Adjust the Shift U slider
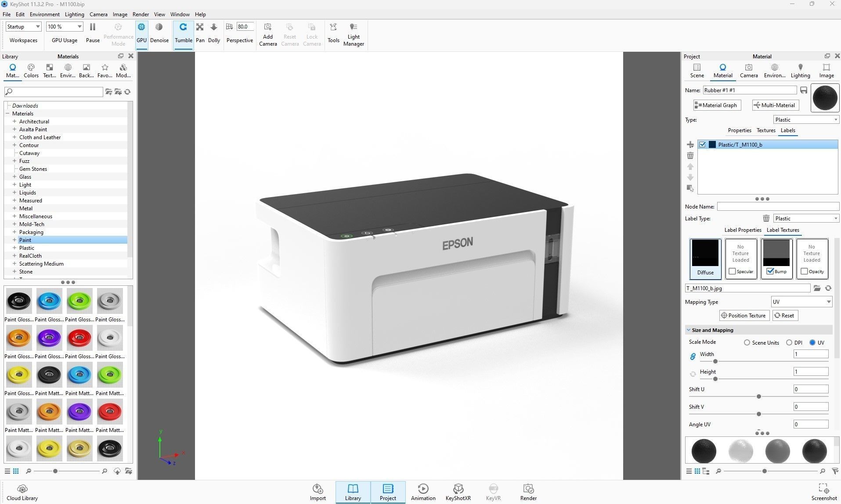This screenshot has width=841, height=504. (758, 396)
